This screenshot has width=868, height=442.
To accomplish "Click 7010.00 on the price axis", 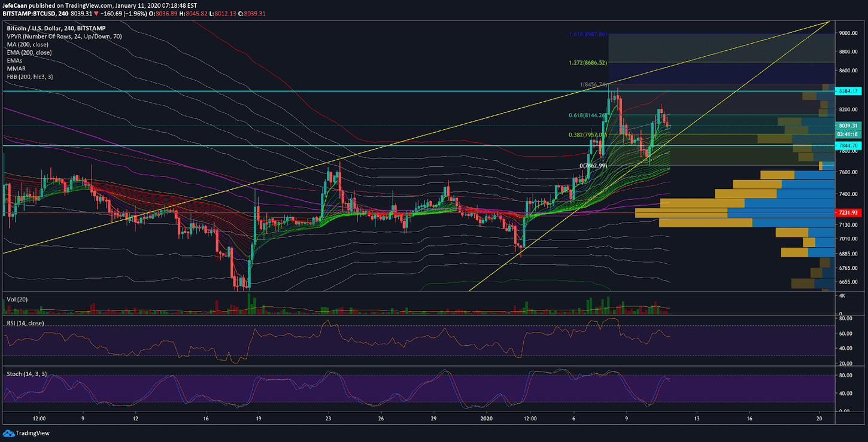I will click(x=848, y=239).
